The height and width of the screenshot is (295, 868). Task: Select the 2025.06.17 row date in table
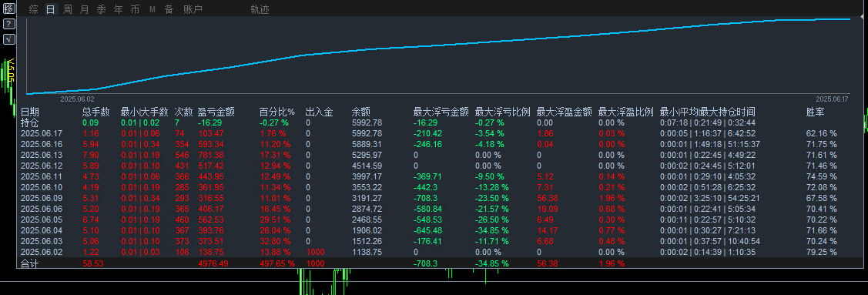coord(42,133)
